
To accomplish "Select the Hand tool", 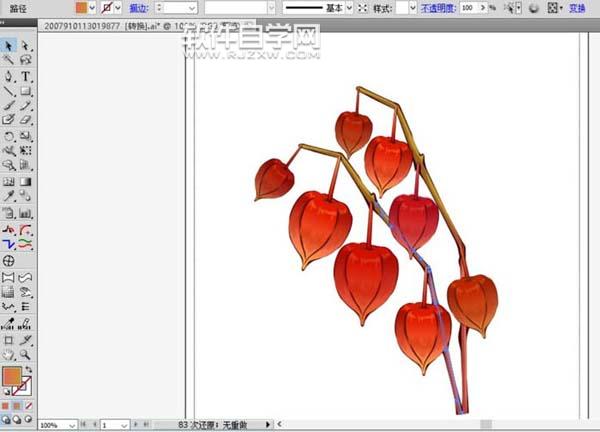I will [x=9, y=354].
